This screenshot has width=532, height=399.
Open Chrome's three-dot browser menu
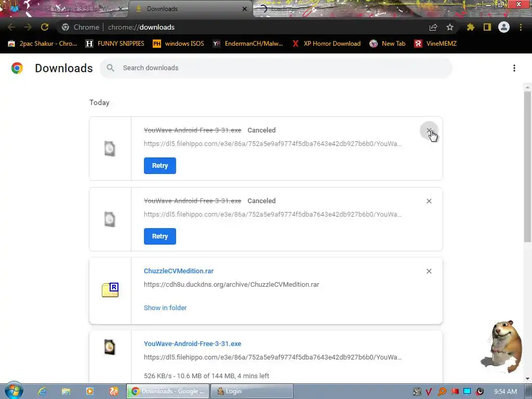tap(521, 27)
